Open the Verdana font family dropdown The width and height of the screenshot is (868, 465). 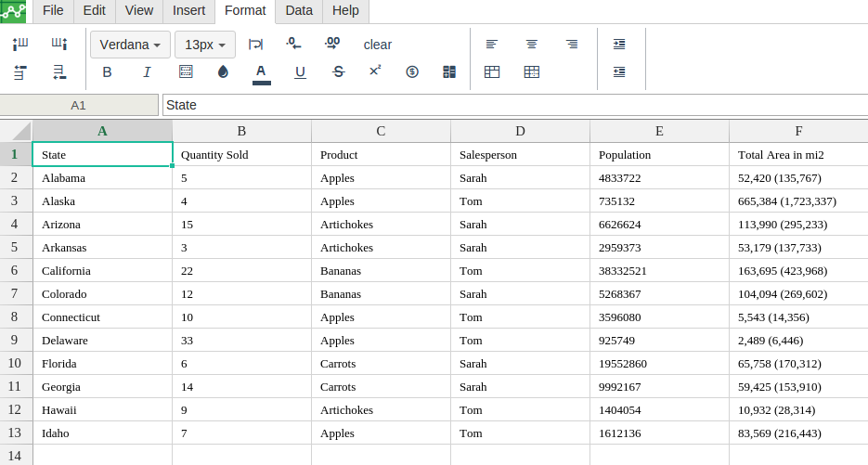(130, 45)
